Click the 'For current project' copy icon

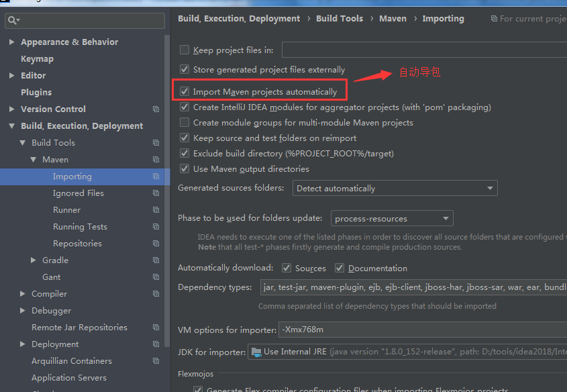coord(494,18)
